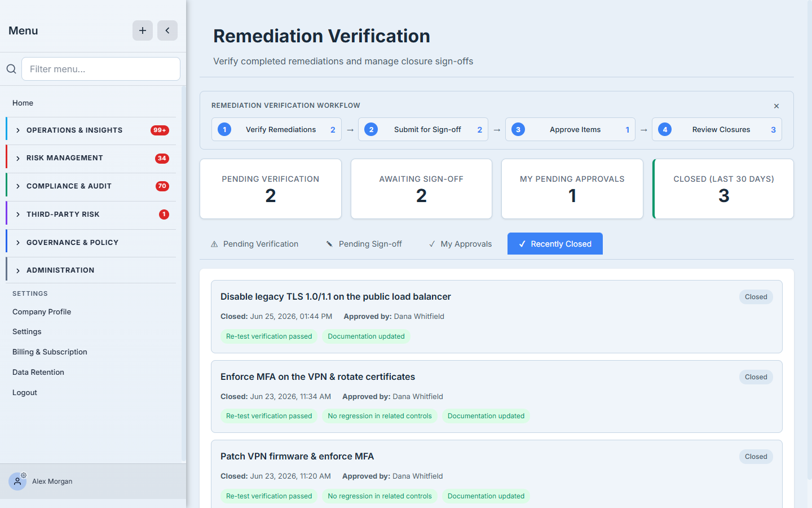The image size is (812, 508).
Task: Click the warning icon on Pending Verification tab
Action: tap(214, 244)
